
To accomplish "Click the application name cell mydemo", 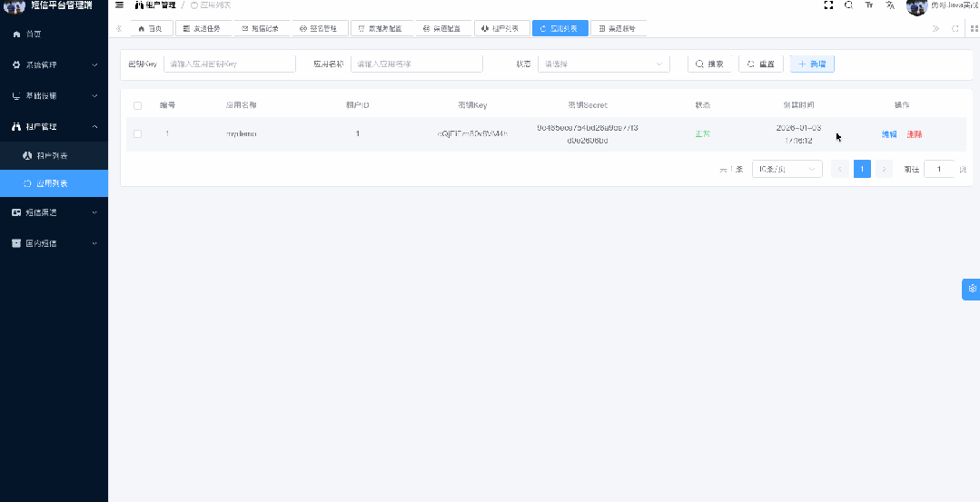I will (242, 133).
